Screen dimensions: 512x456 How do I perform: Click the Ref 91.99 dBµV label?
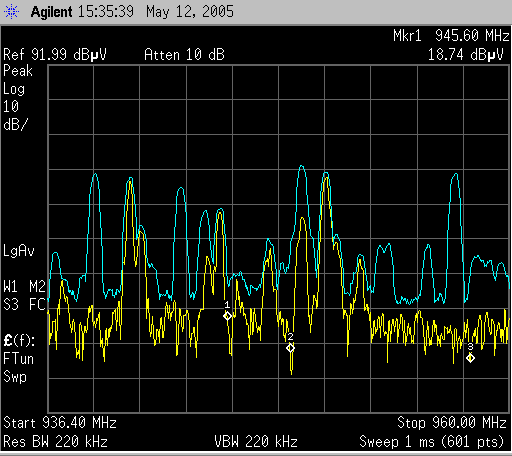55,55
